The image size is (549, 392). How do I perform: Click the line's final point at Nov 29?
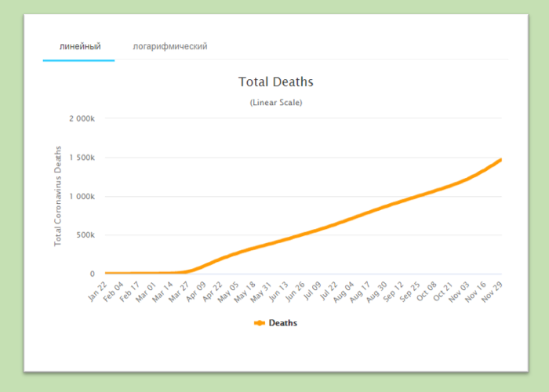[500, 159]
